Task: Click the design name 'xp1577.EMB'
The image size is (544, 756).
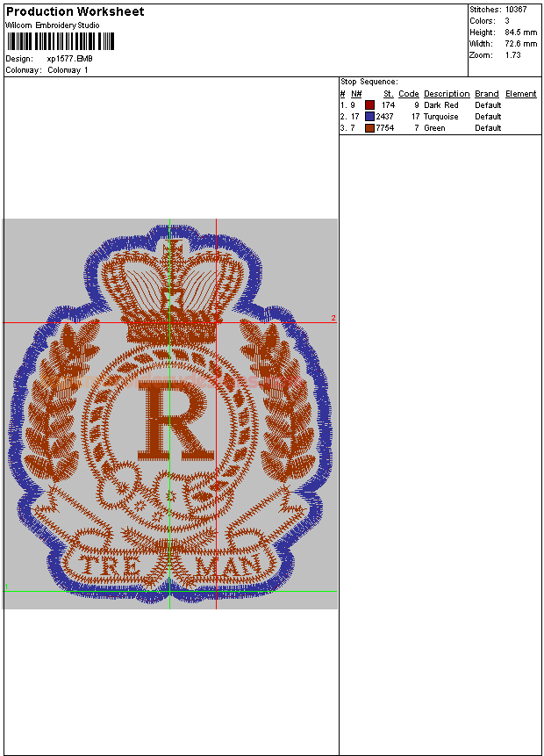Action: click(70, 59)
